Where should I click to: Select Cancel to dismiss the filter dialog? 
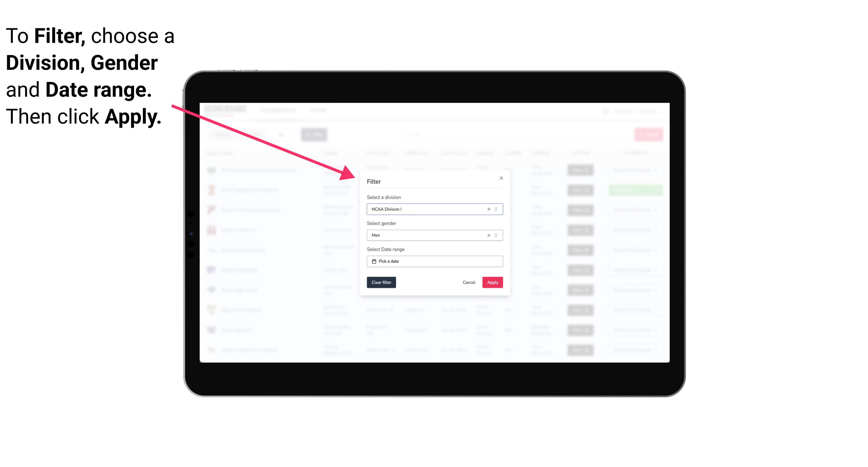[469, 283]
